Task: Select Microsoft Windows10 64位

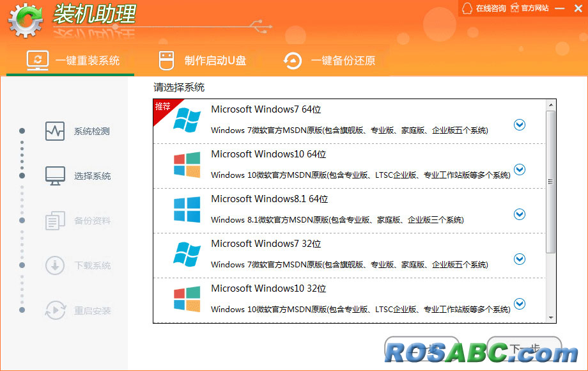Action: [268, 154]
